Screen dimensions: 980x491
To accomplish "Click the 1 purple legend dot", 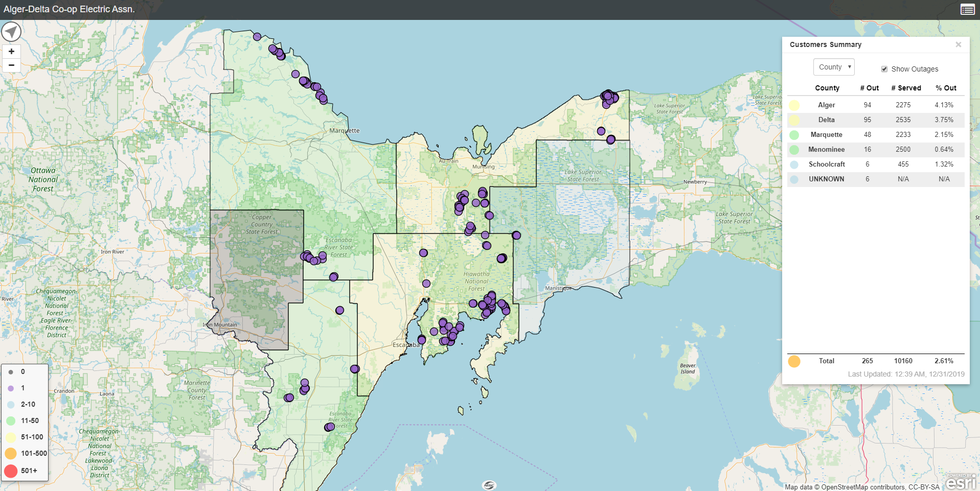I will [x=11, y=388].
